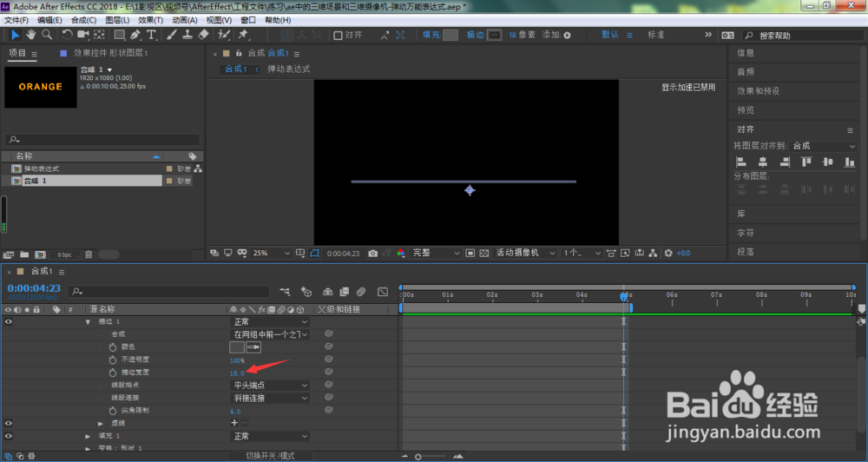This screenshot has width=868, height=462.
Task: Open 将图层对齐到 合成 dropdown
Action: click(x=823, y=146)
